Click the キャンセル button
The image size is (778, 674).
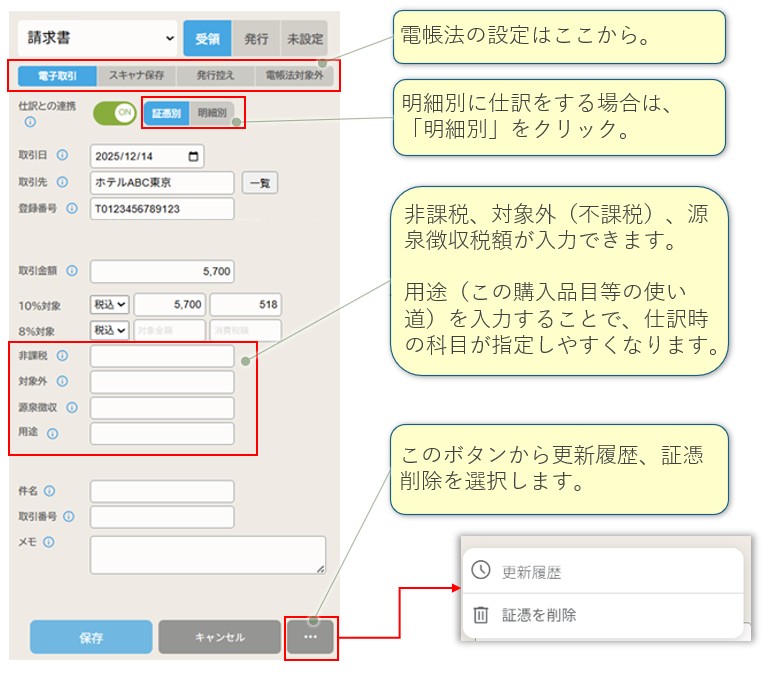pos(220,637)
